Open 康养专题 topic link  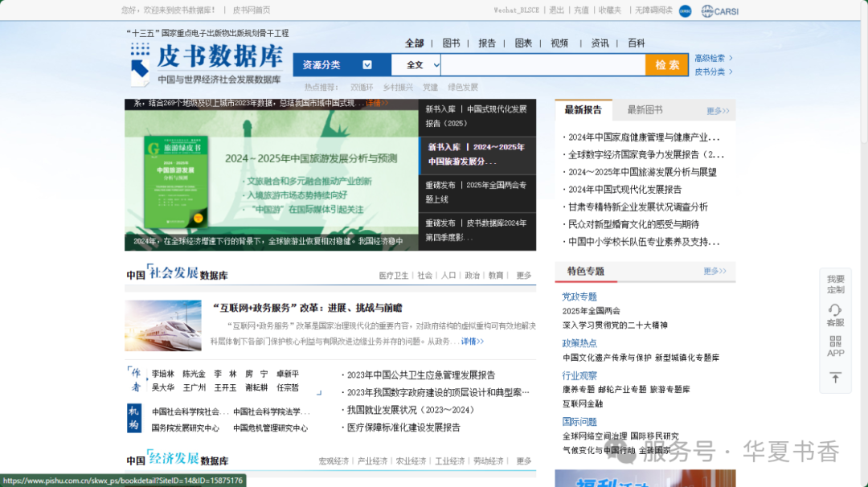(x=579, y=390)
